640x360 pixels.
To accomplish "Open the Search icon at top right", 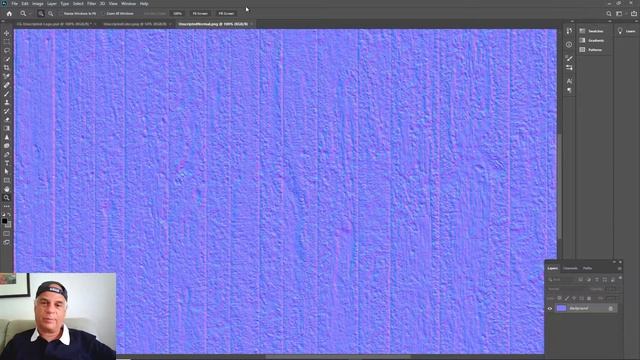I will [609, 13].
